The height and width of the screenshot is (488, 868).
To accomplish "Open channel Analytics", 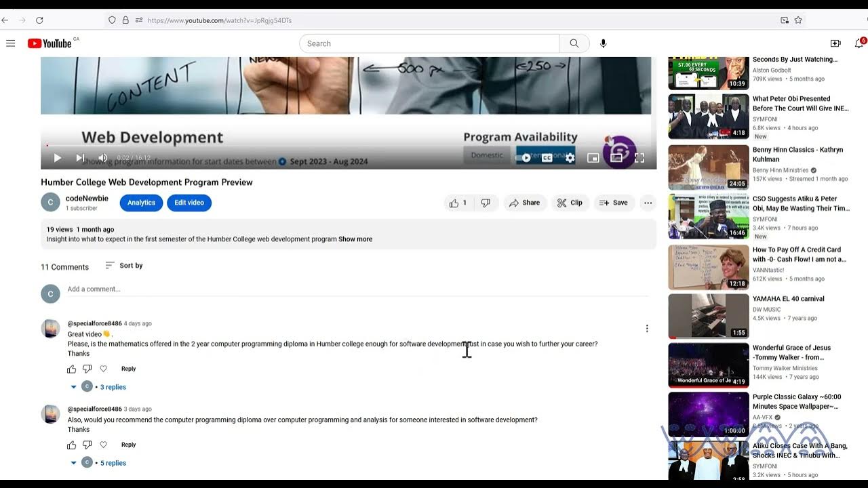I will tap(141, 203).
